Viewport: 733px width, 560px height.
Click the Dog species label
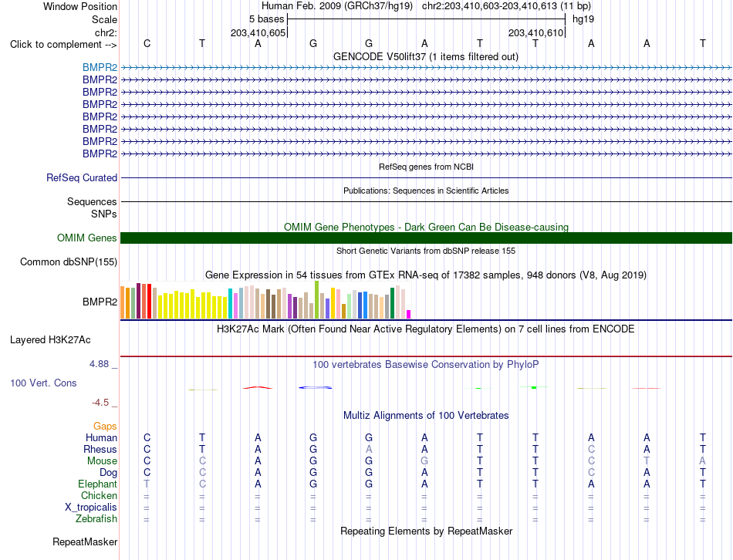tap(109, 473)
